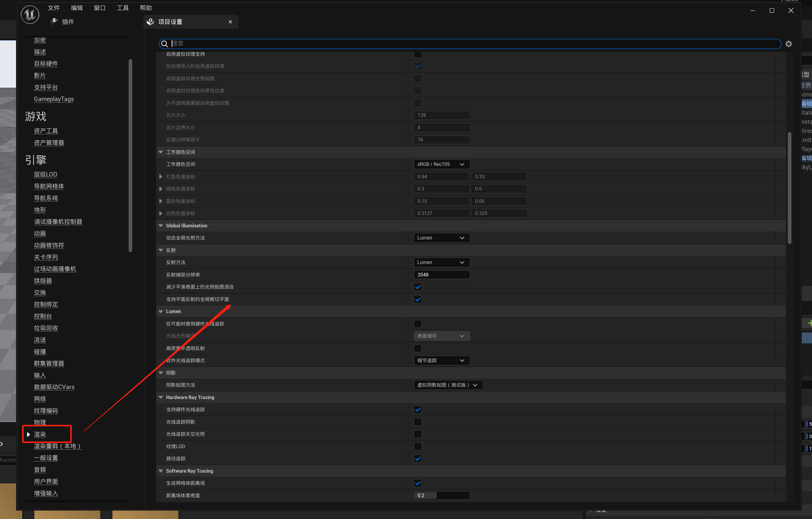Enable 在可能时使用硬件光线追踪 checkbox

pos(417,324)
